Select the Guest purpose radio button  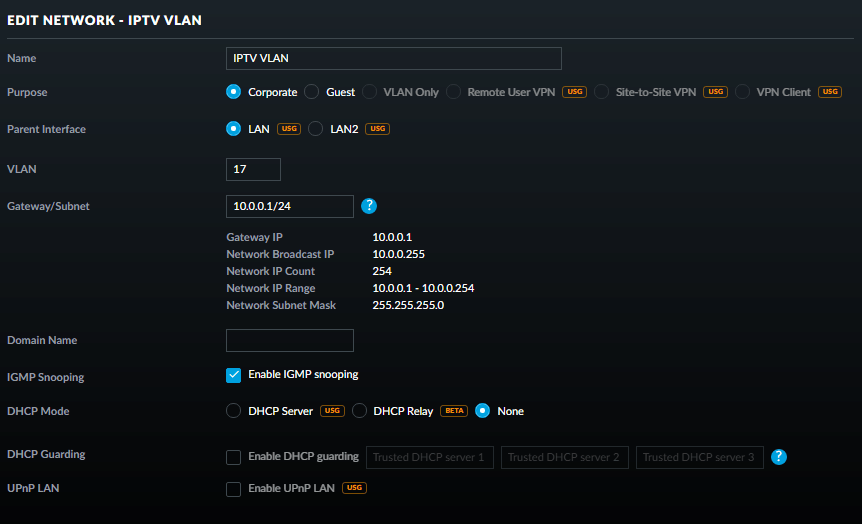pos(312,92)
